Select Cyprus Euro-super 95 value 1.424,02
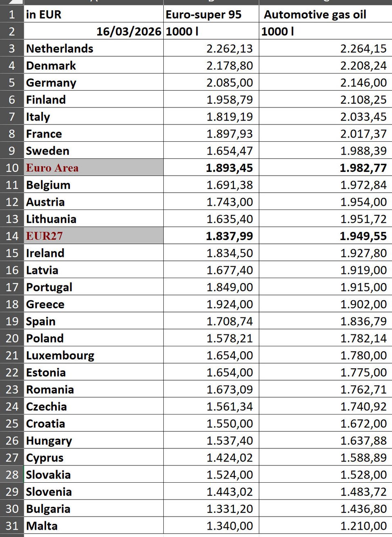This screenshot has width=392, height=537. coord(229,458)
